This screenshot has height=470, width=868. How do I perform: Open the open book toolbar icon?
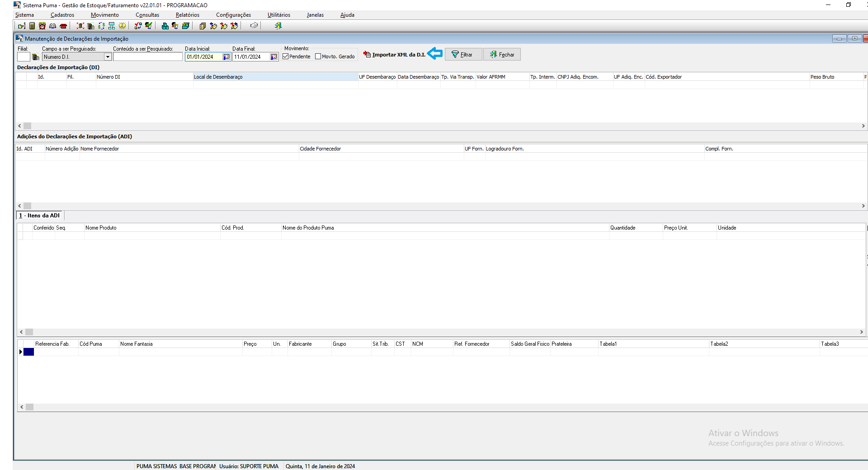tap(53, 26)
